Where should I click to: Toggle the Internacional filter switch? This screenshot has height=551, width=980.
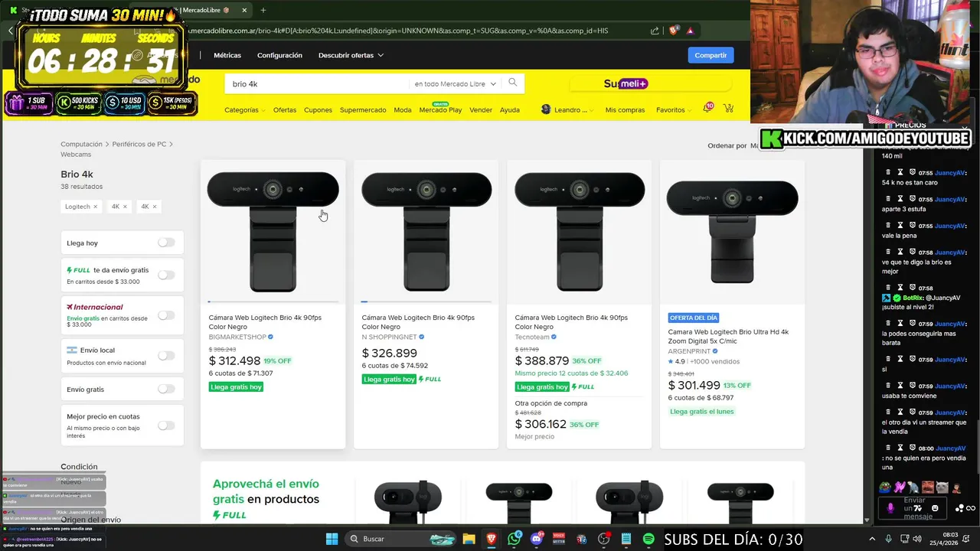click(166, 315)
